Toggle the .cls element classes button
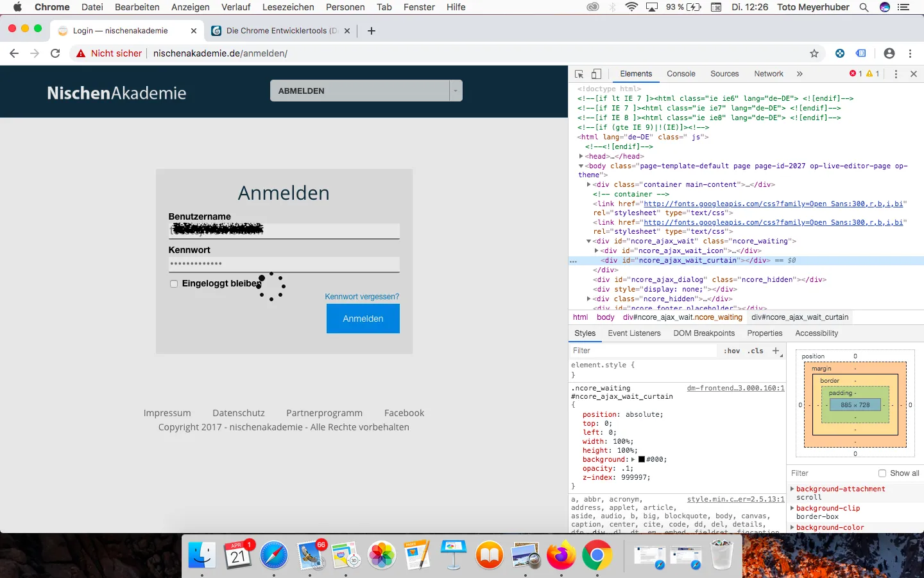 756,351
